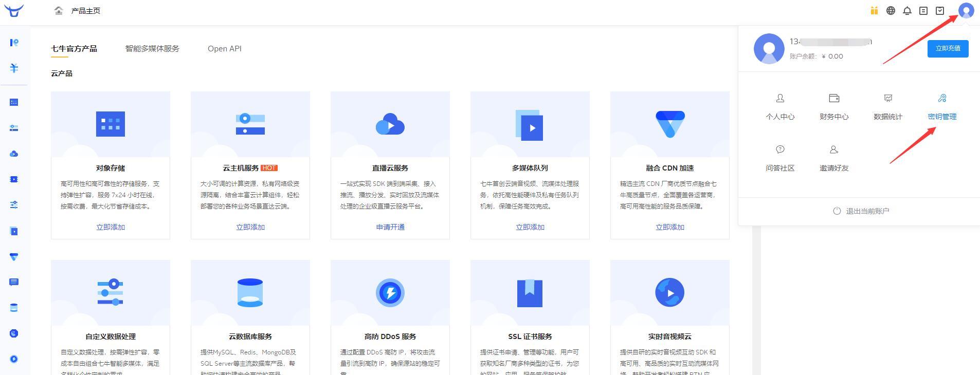Screen dimensions: 980x375
Task: Open 财务中心 in the account panel
Action: [834, 107]
